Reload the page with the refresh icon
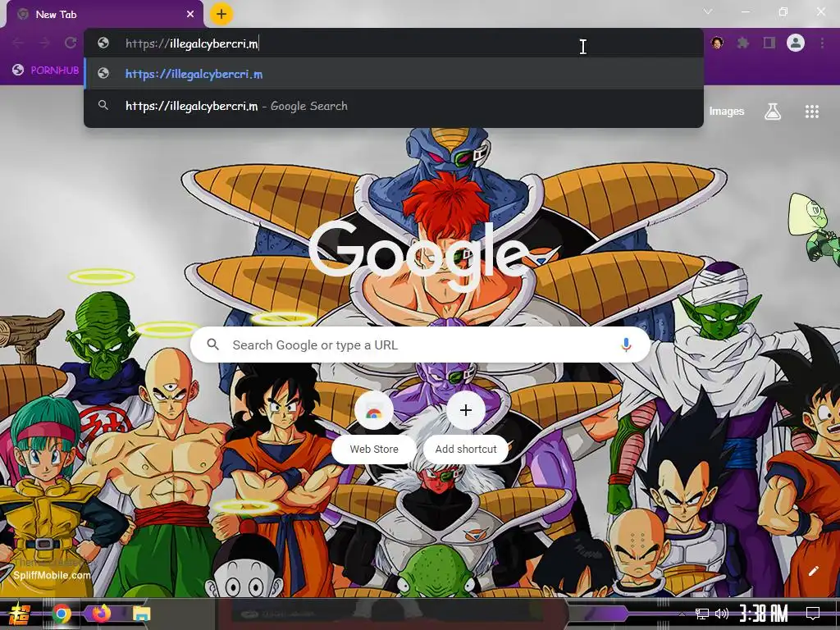840x630 pixels. pyautogui.click(x=71, y=43)
